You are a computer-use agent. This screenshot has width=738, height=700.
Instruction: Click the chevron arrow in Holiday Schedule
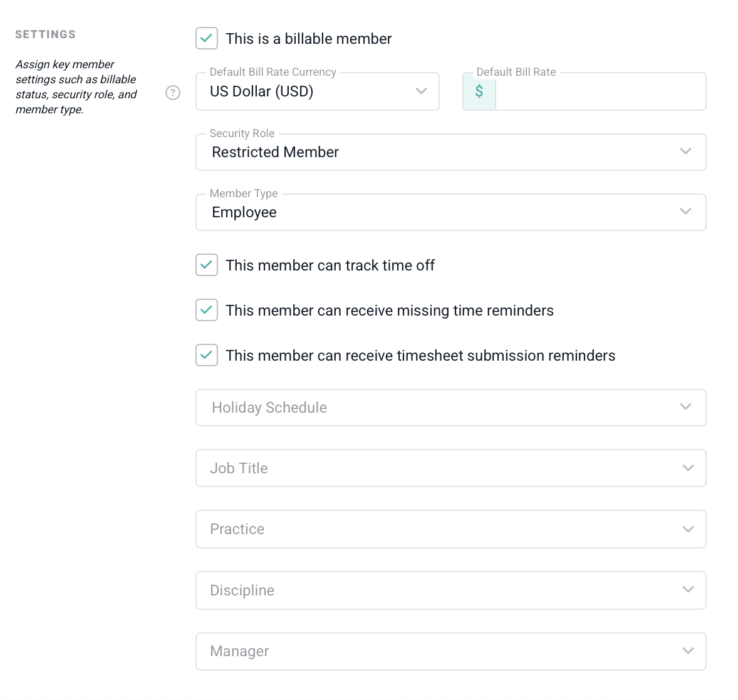click(686, 407)
